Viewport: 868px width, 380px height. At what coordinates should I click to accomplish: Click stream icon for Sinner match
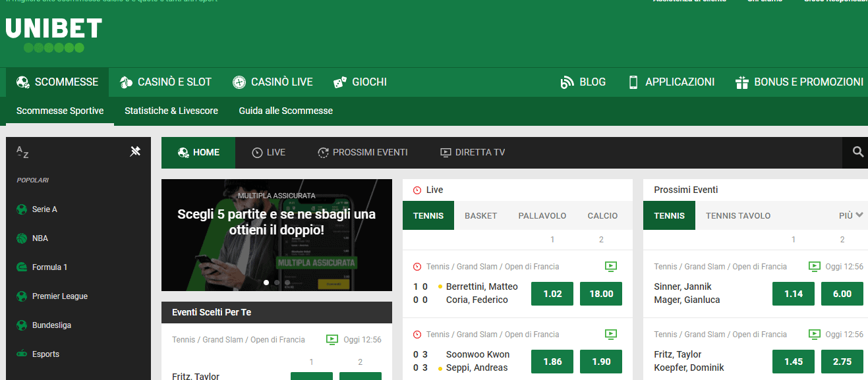point(815,267)
